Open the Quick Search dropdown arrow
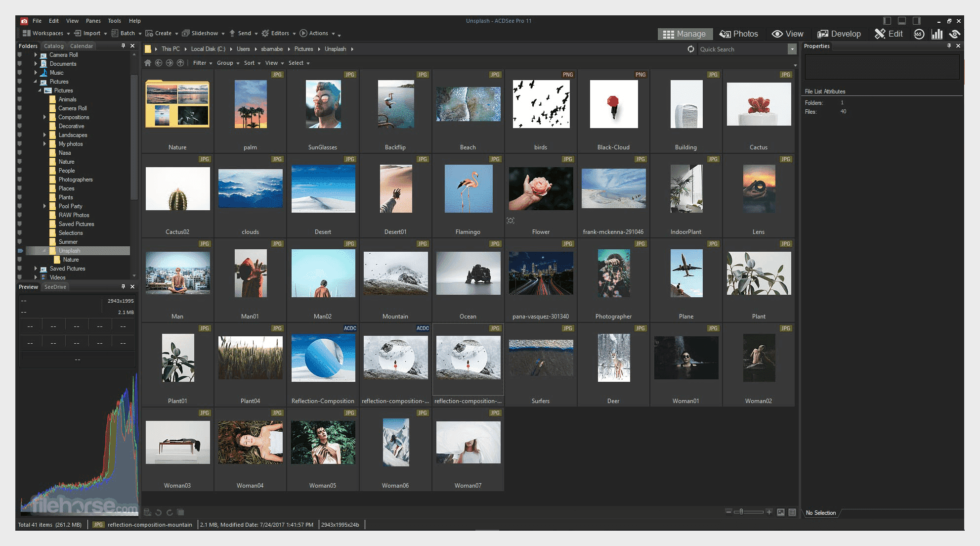The width and height of the screenshot is (980, 546). point(792,49)
